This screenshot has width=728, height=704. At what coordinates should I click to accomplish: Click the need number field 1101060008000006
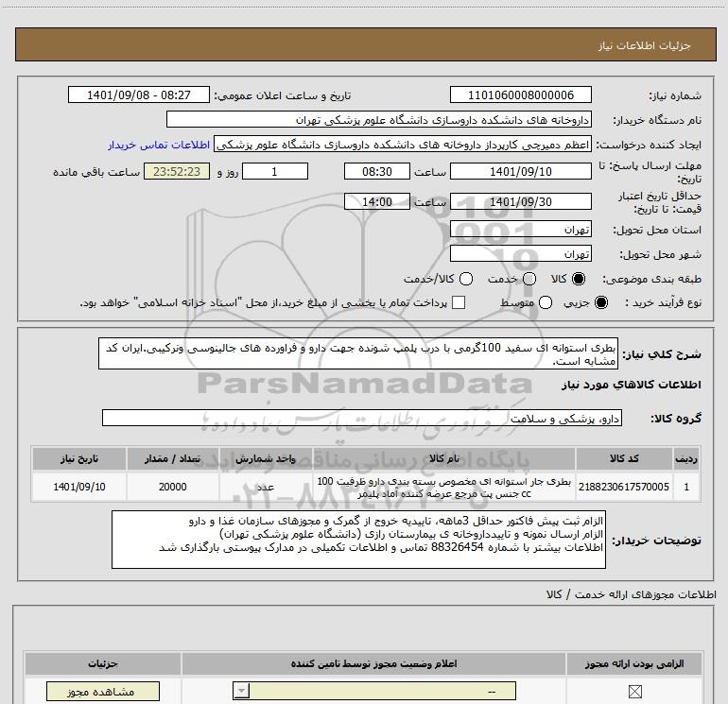pos(520,95)
